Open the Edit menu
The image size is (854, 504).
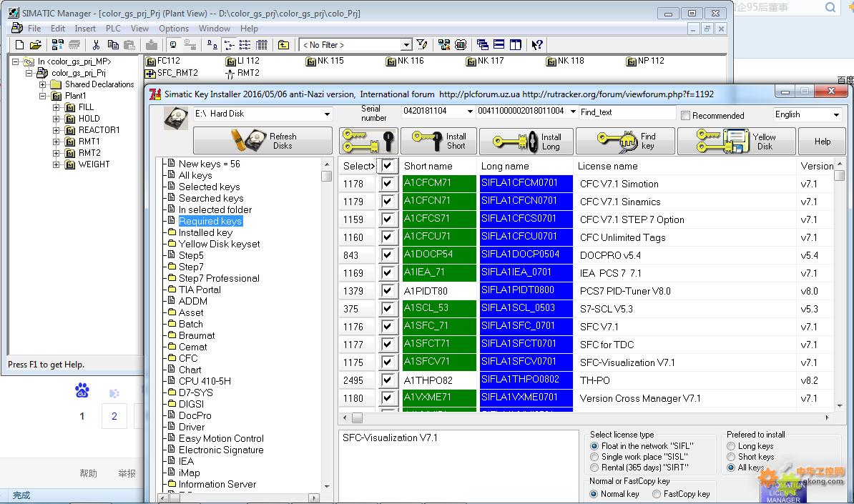click(x=58, y=29)
